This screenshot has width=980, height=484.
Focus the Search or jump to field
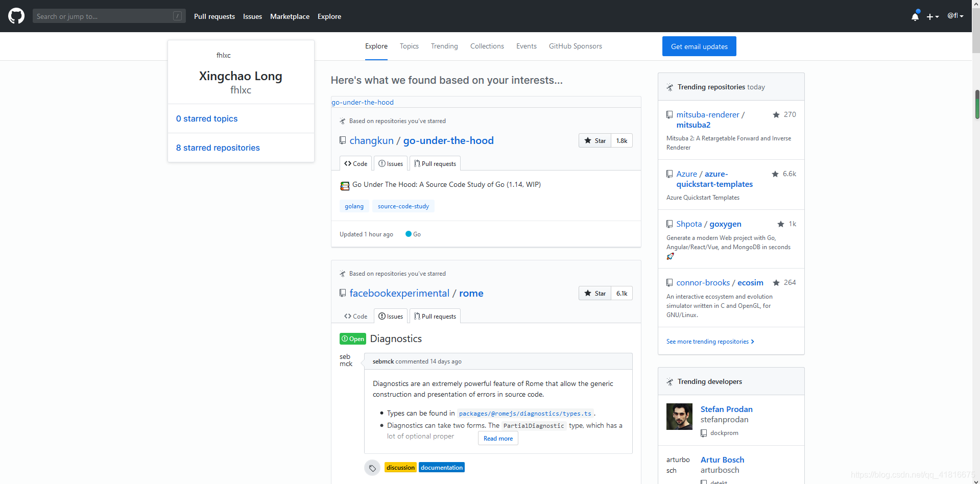(109, 16)
